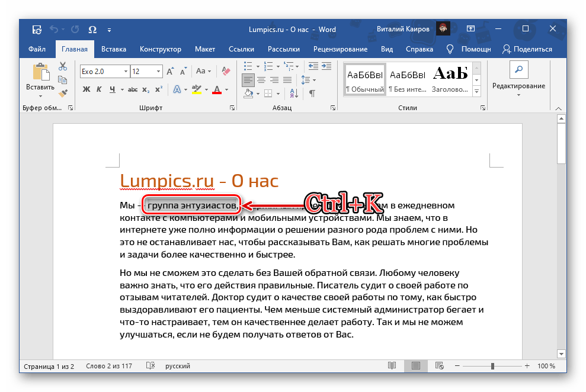Open Редактирование editing menu
This screenshot has height=392, width=586.
[518, 80]
